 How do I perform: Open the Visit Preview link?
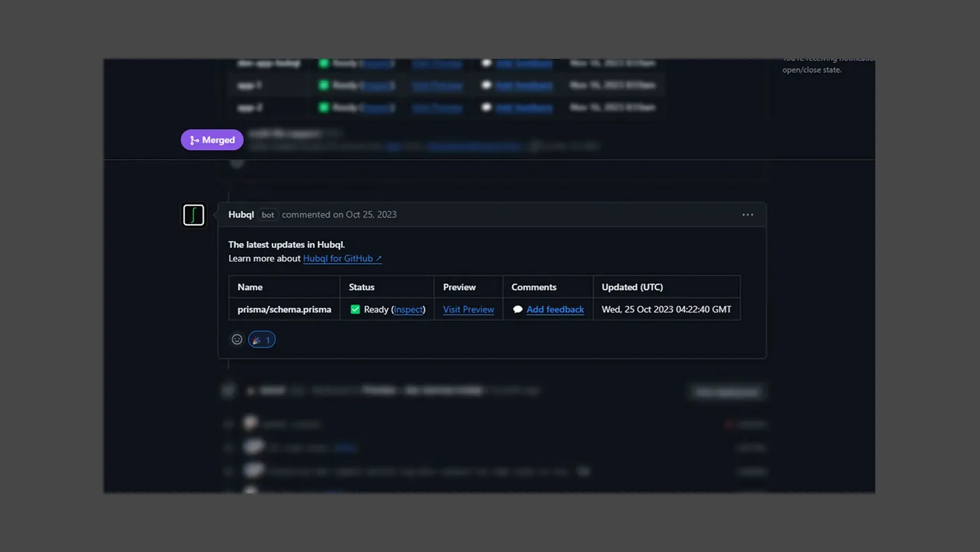pyautogui.click(x=468, y=310)
